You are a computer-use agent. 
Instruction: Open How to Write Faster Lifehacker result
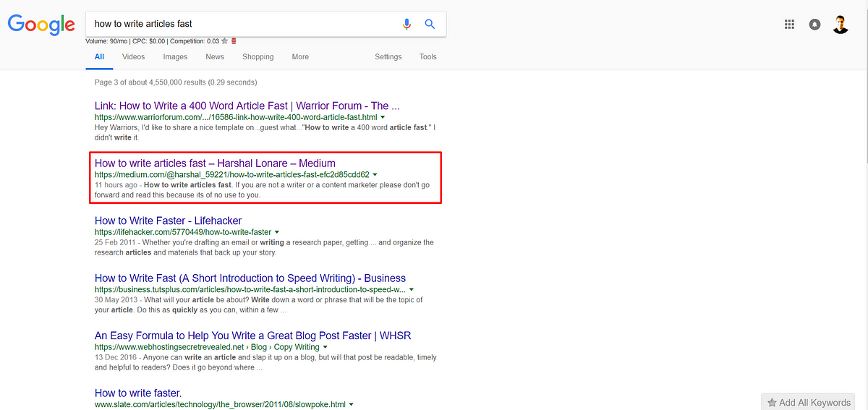[x=169, y=221]
